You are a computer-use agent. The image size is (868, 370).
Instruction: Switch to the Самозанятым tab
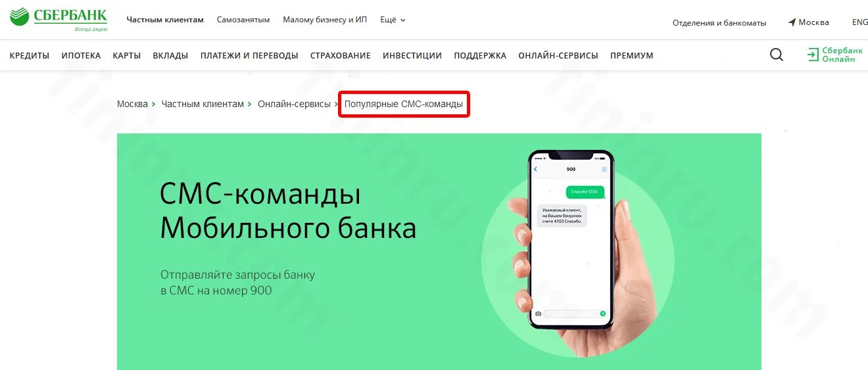click(x=243, y=20)
